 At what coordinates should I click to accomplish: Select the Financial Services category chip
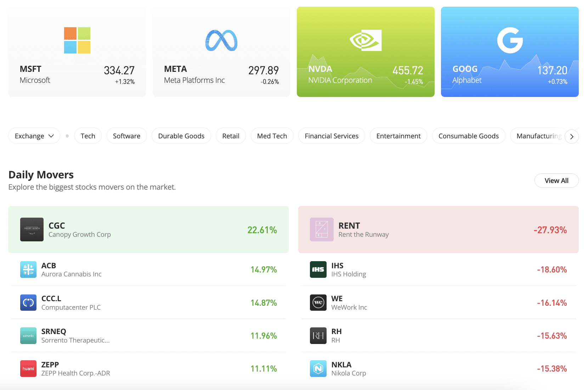pos(332,136)
